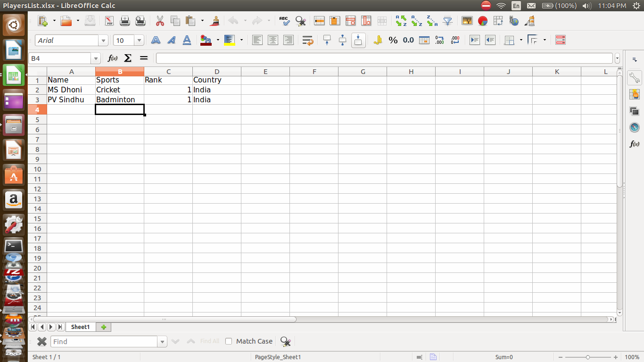Click the Print document icon
Viewport: 644px width, 362px height.
[125, 21]
